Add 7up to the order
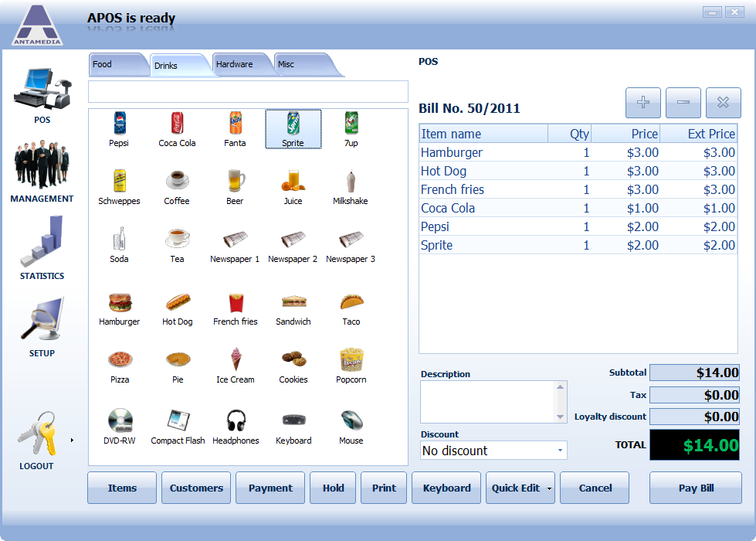The height and width of the screenshot is (541, 756). (351, 129)
